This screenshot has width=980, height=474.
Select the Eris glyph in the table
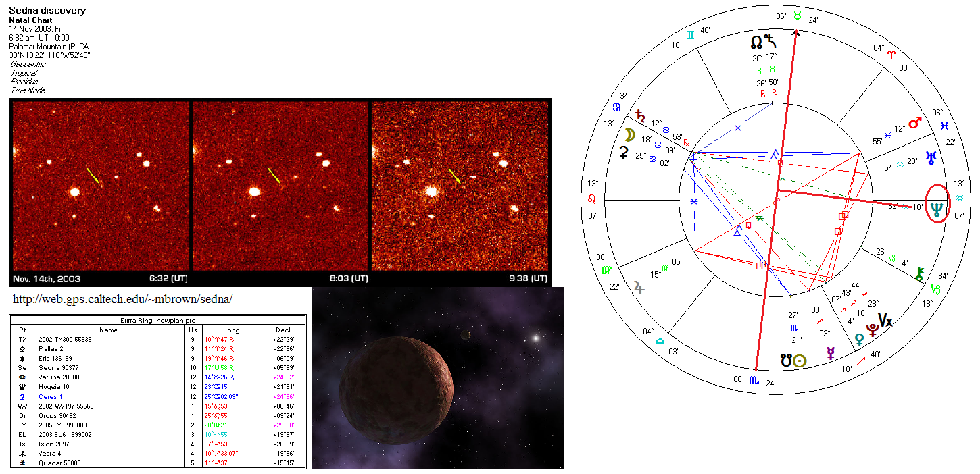pyautogui.click(x=22, y=357)
